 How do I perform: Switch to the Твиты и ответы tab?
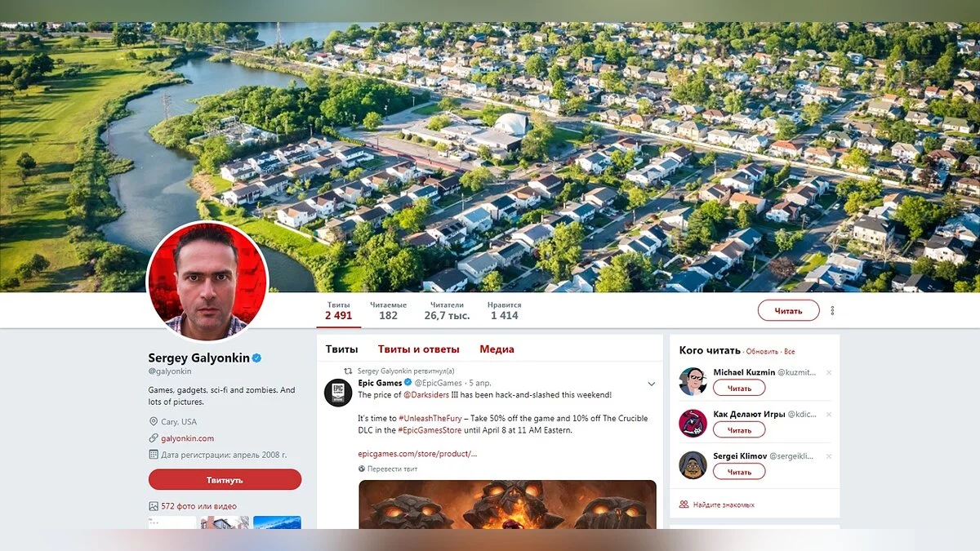pos(418,349)
